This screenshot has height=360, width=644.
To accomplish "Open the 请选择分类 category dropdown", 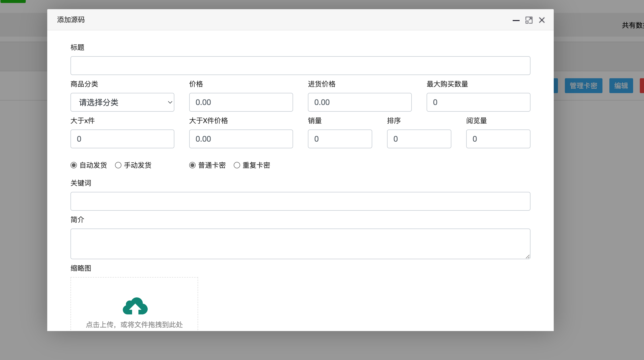I will (122, 102).
